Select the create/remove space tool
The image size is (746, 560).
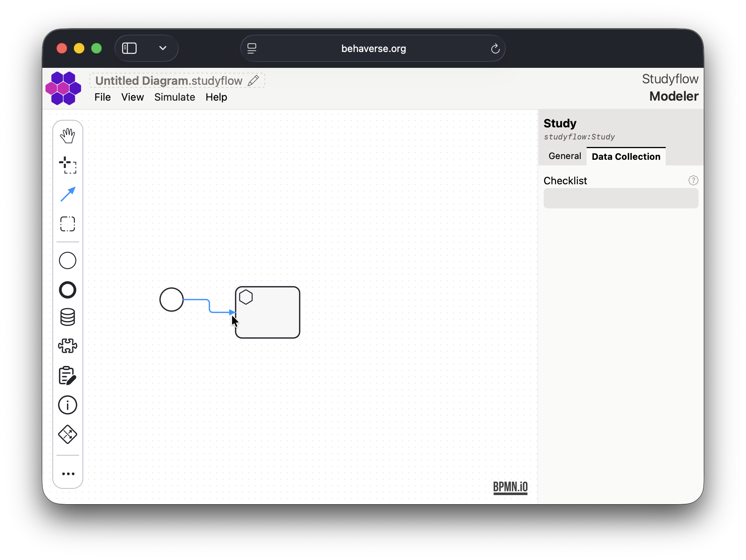[68, 165]
